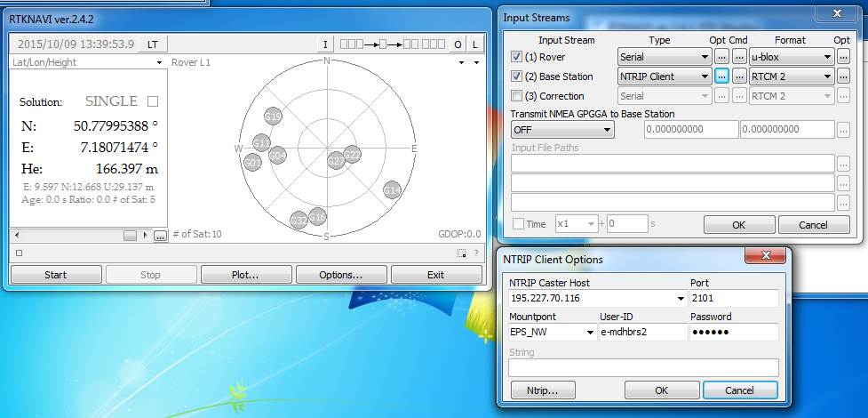Expand Transmit NMEA GPGGA OFF dropdown
Screen dimensions: 868x418
pyautogui.click(x=561, y=130)
